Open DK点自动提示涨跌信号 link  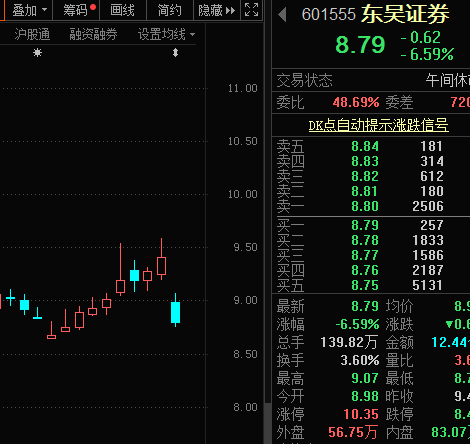coord(378,125)
